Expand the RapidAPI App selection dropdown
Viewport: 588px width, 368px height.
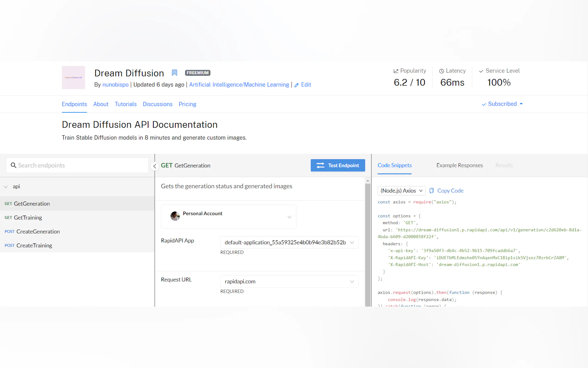click(289, 242)
